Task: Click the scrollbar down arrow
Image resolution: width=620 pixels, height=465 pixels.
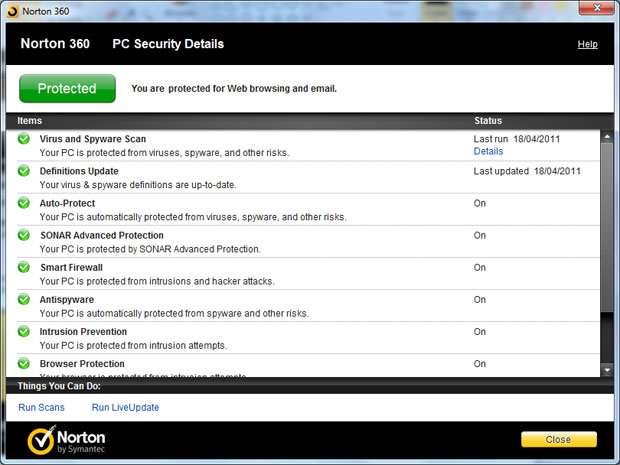Action: point(607,370)
